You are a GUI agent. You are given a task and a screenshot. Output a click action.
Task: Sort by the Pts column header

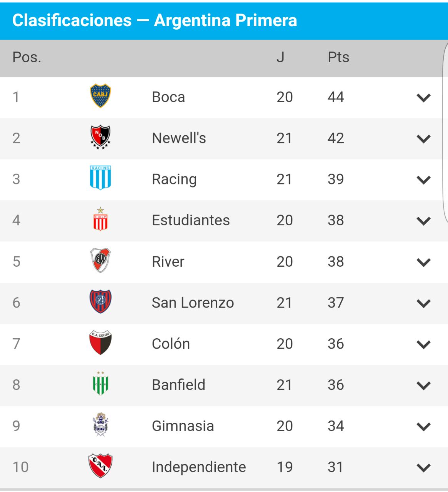338,57
